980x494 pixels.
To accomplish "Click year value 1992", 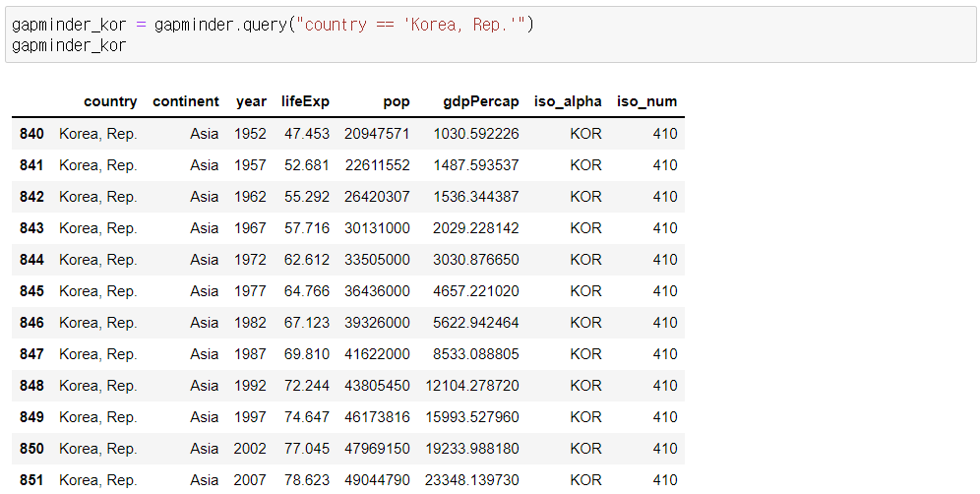I will [251, 385].
